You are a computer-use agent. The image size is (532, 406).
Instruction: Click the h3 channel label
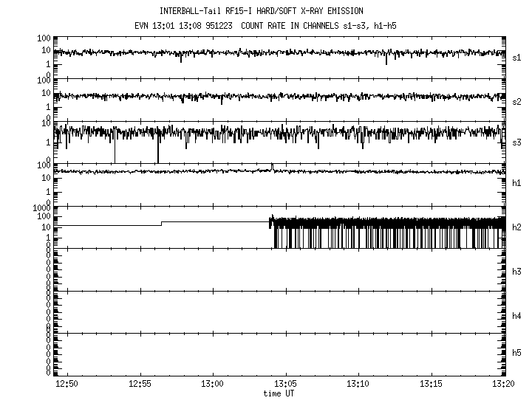tap(518, 272)
